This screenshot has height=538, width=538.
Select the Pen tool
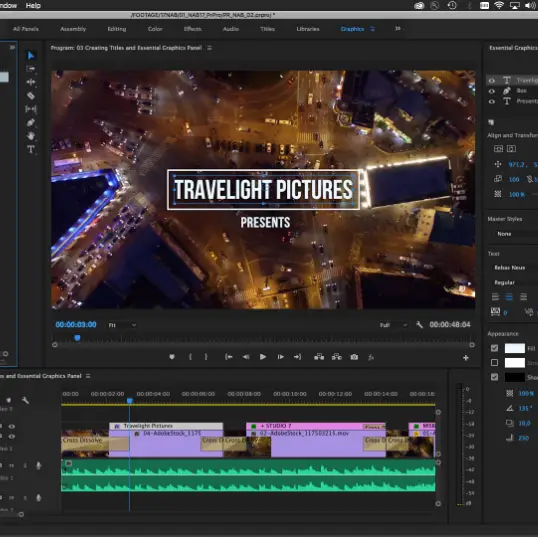(x=31, y=122)
